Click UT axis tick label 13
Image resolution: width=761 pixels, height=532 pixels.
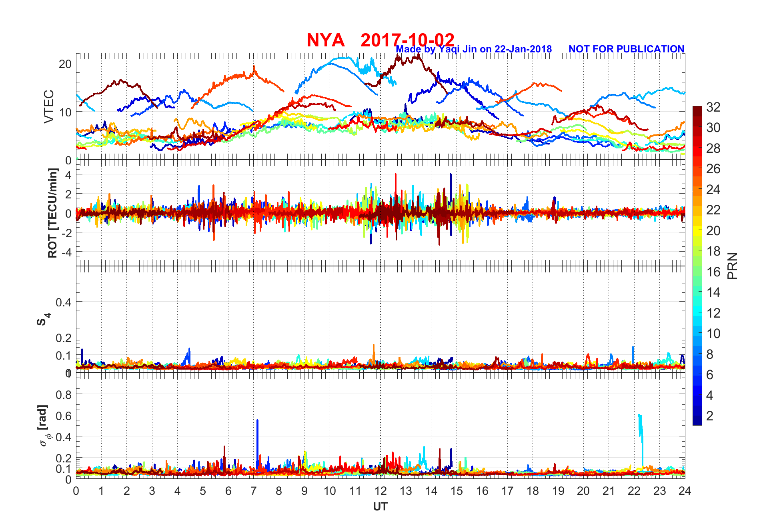(x=406, y=491)
